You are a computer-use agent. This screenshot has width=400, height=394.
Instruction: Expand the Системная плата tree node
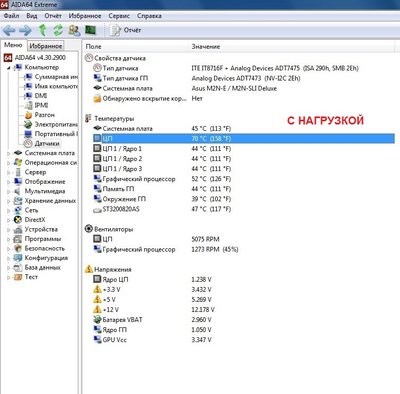click(9, 153)
